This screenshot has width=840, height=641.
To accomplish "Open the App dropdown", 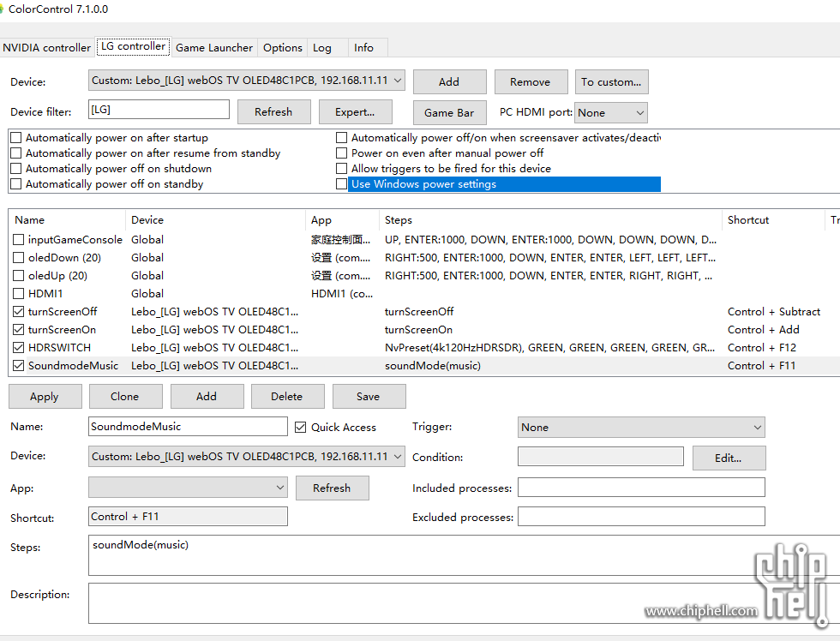I will 188,488.
